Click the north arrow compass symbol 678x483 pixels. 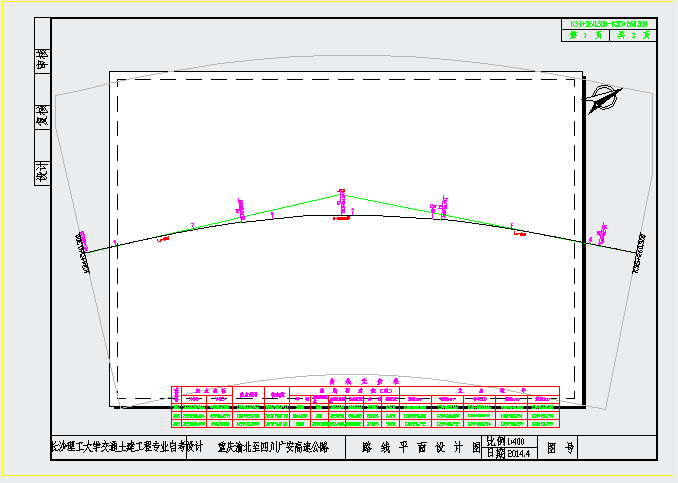(602, 98)
